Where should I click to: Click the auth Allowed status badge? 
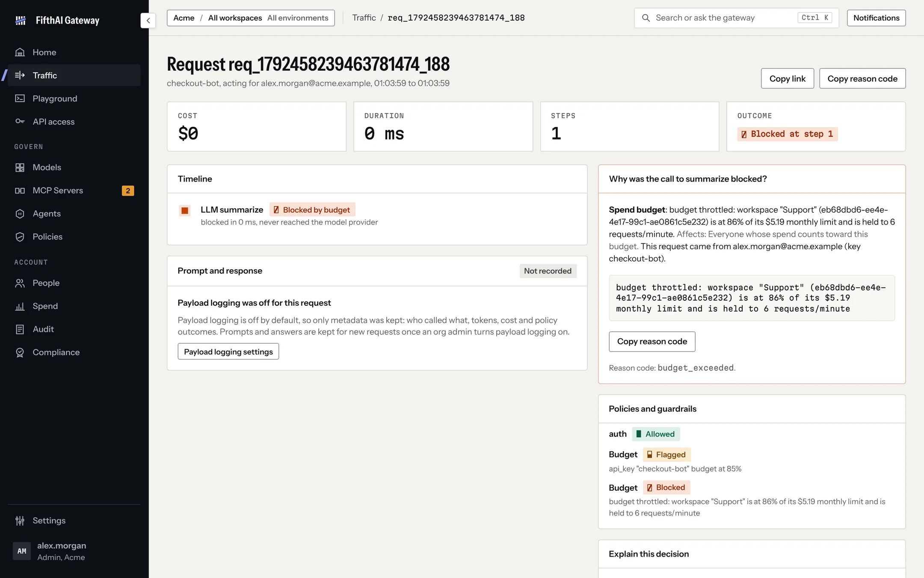656,434
